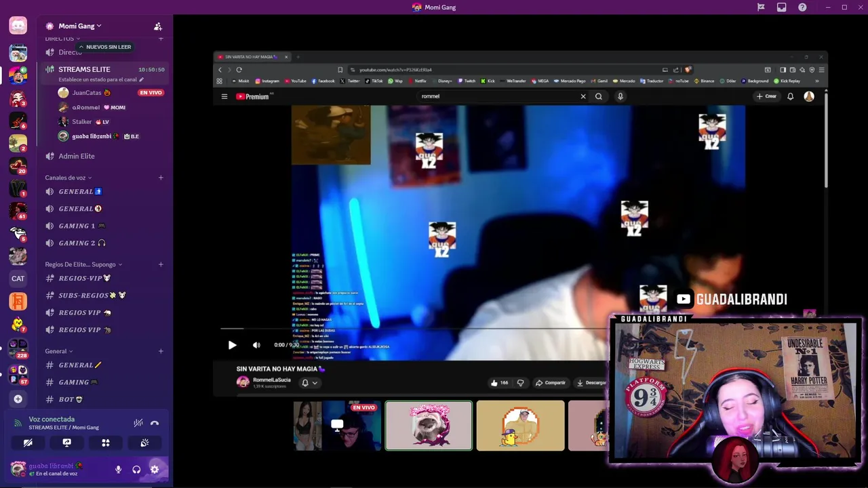This screenshot has height=488, width=868.
Task: Like the YouTube video (166)
Action: 500,383
